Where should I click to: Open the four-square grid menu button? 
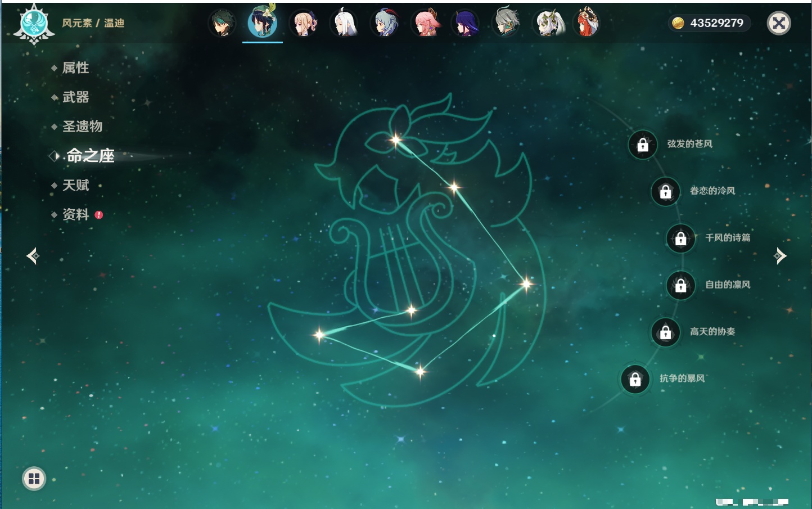pyautogui.click(x=34, y=479)
